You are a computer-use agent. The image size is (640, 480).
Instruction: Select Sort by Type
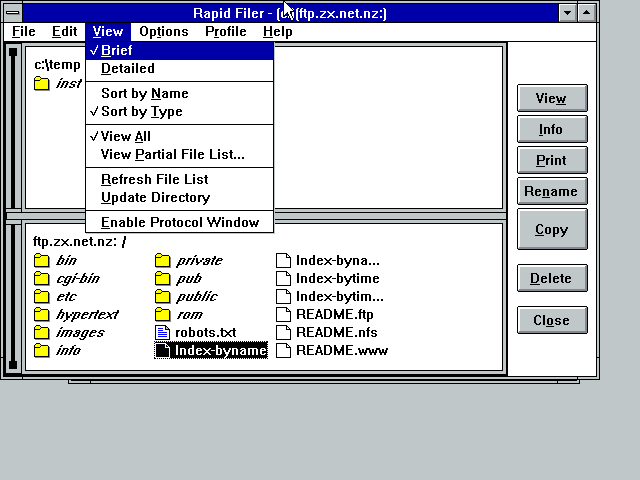coord(180,111)
